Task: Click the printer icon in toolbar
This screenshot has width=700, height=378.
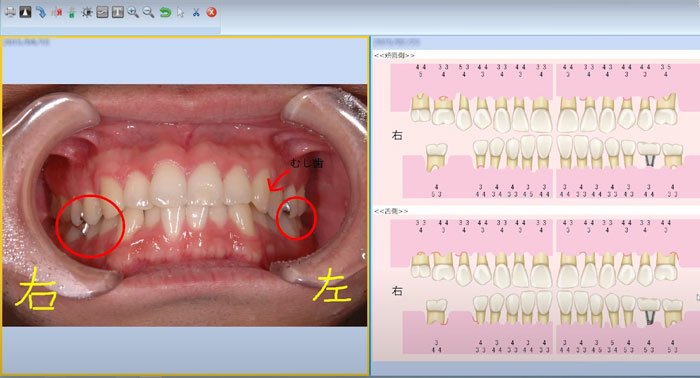Action: coord(10,12)
